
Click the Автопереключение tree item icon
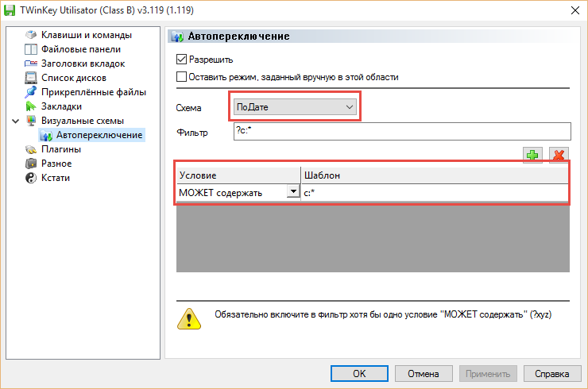tap(46, 135)
